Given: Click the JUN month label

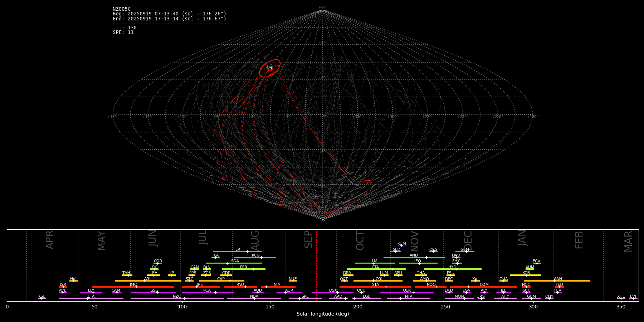Looking at the screenshot, I should tap(153, 238).
